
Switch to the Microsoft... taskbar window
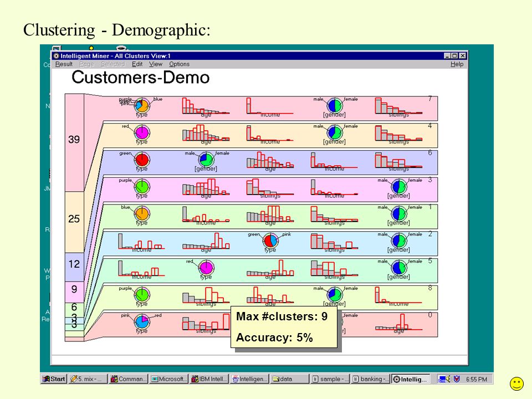pos(168,379)
